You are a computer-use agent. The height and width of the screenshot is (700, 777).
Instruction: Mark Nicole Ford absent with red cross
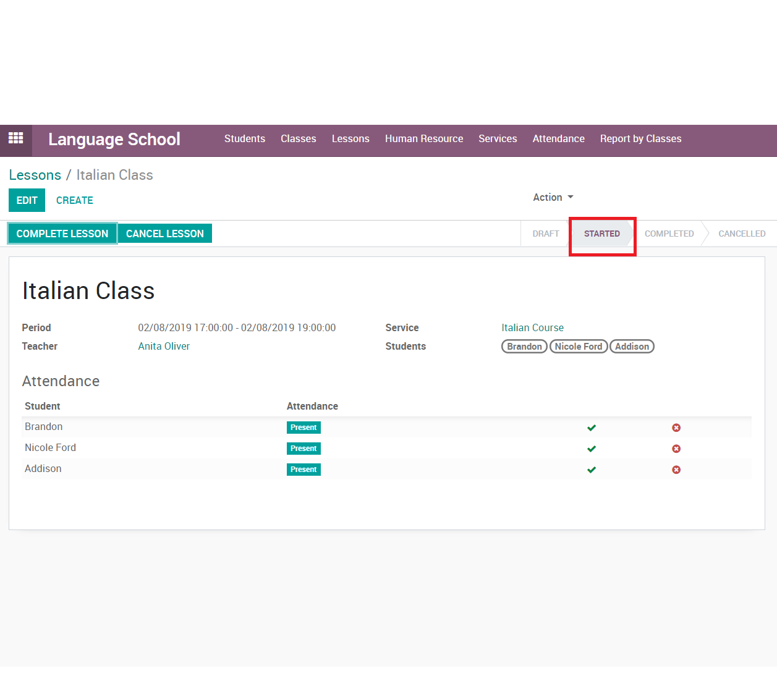676,449
